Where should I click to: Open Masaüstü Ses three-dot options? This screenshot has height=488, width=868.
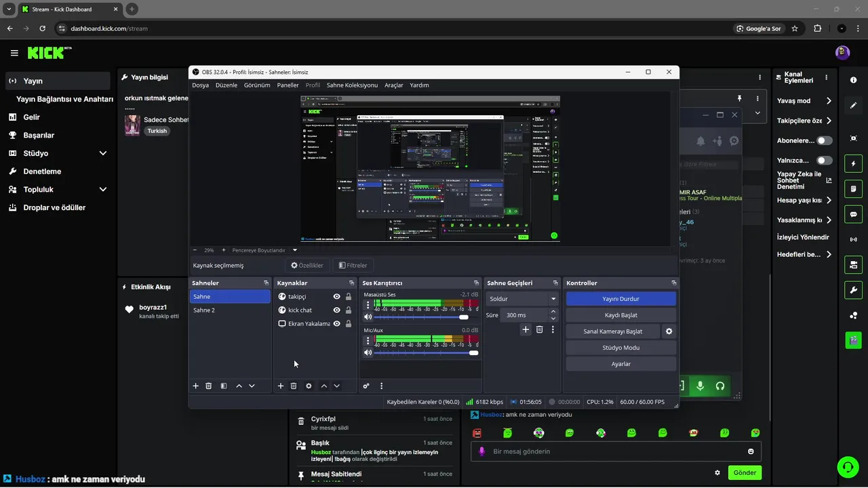tap(368, 305)
